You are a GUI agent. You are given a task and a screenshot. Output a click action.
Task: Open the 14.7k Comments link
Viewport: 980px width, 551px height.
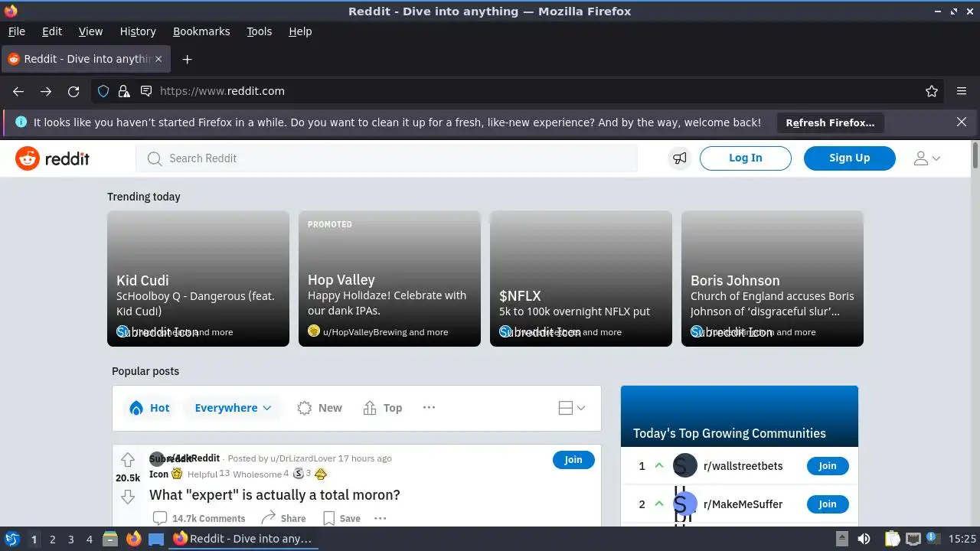(199, 518)
